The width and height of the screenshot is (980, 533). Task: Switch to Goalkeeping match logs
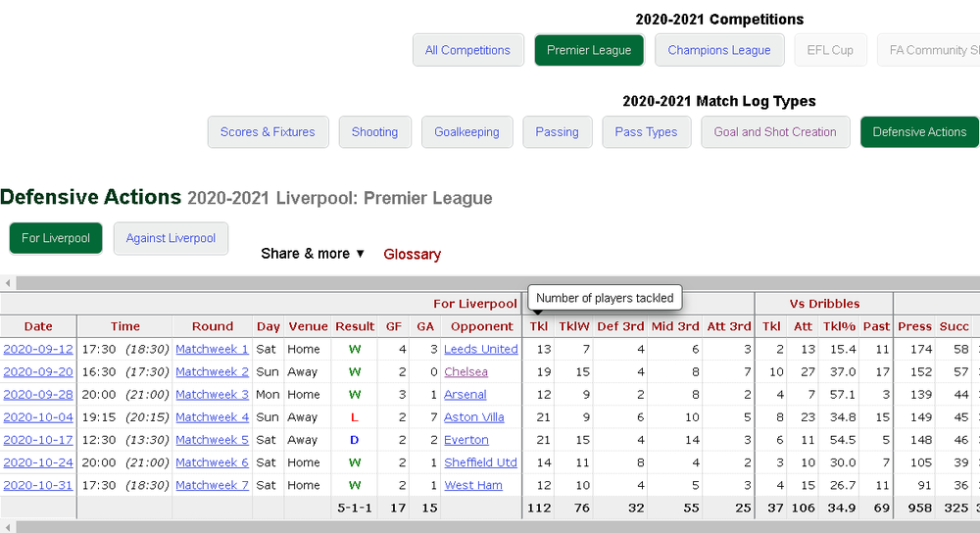[x=466, y=132]
